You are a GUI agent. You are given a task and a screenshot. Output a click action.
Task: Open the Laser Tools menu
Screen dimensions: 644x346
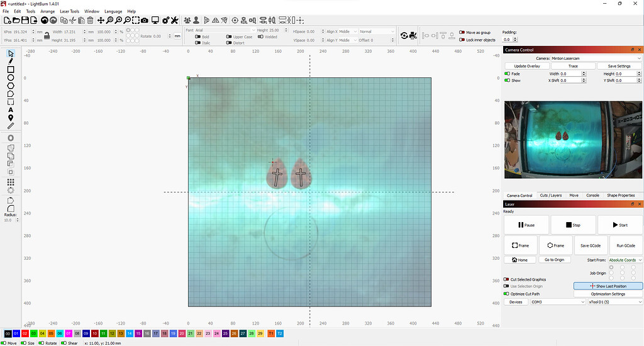pos(69,11)
